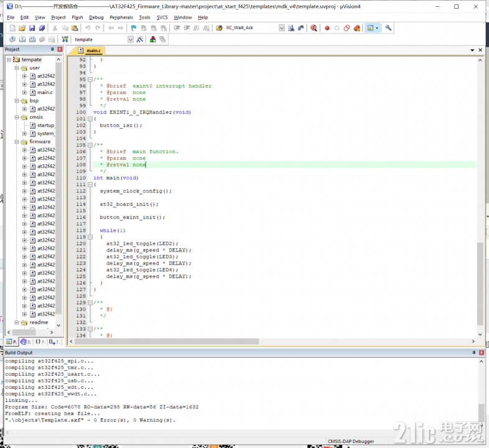Open the window layout dropdown
Image resolution: width=489 pixels, height=448 pixels.
[x=377, y=28]
